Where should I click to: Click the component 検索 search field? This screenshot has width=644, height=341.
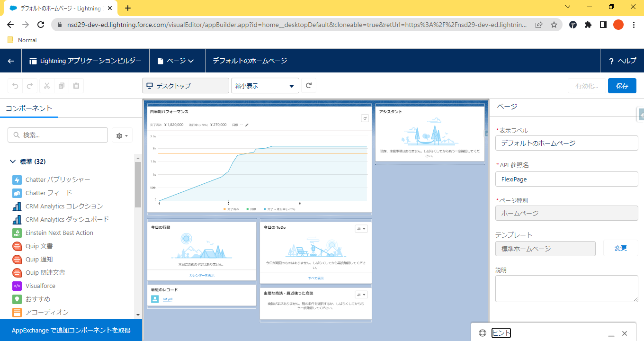coord(58,135)
